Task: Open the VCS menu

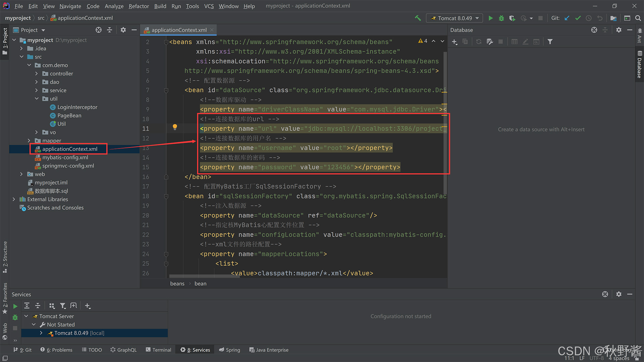Action: pyautogui.click(x=209, y=6)
